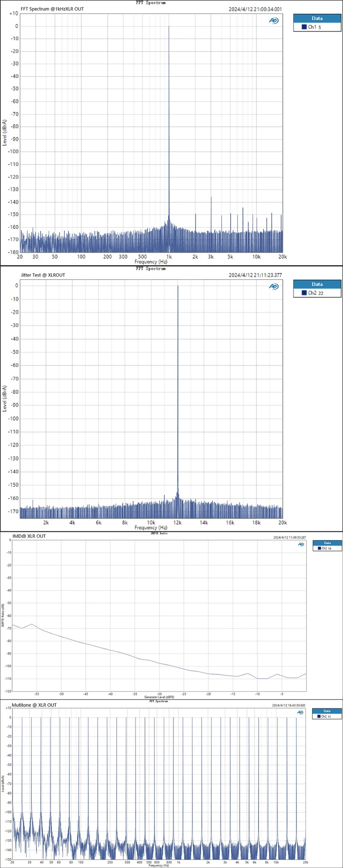Image resolution: width=343 pixels, height=868 pixels.
Task: Click the AP logo in the IMD graph
Action: 301,544
